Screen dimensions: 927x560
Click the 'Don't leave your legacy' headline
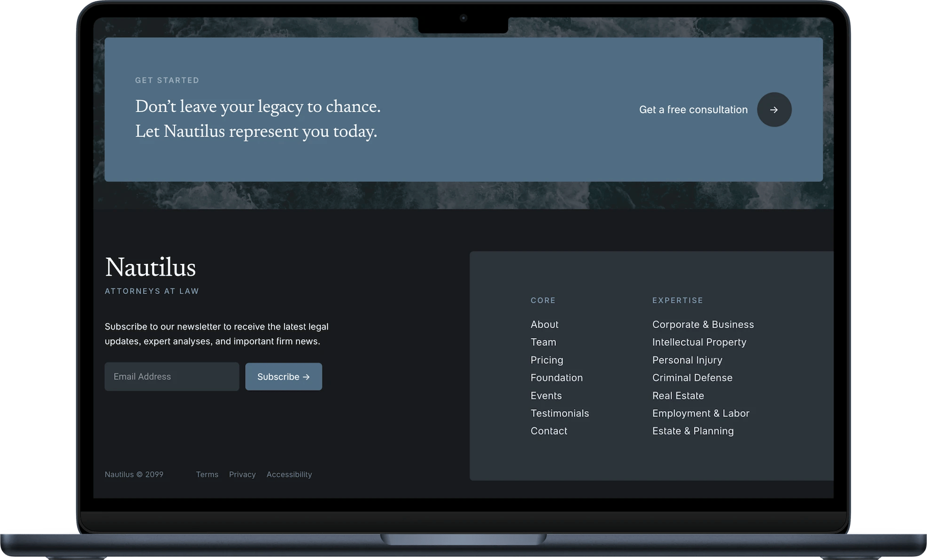[x=258, y=119]
